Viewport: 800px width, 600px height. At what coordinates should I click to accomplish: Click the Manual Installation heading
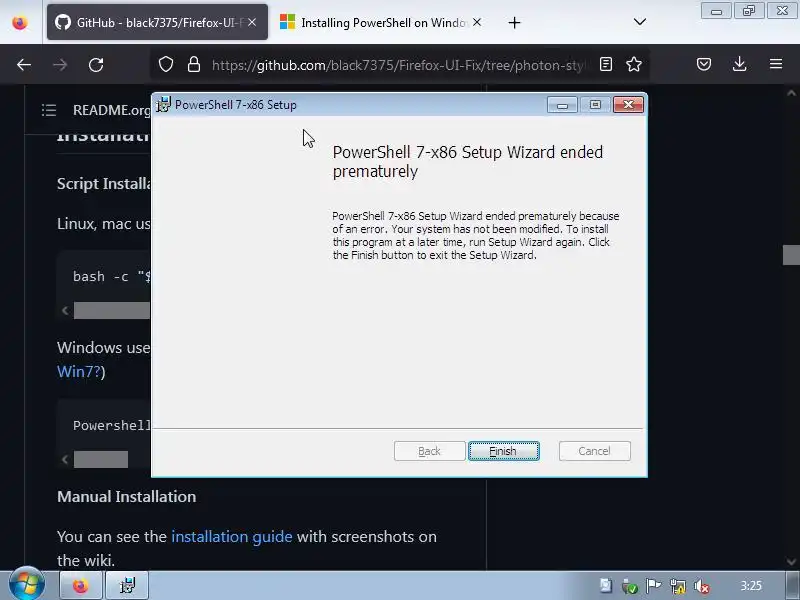click(127, 496)
